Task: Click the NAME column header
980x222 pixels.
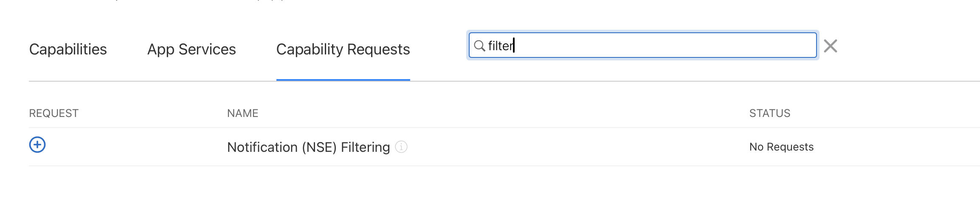Action: coord(243,113)
